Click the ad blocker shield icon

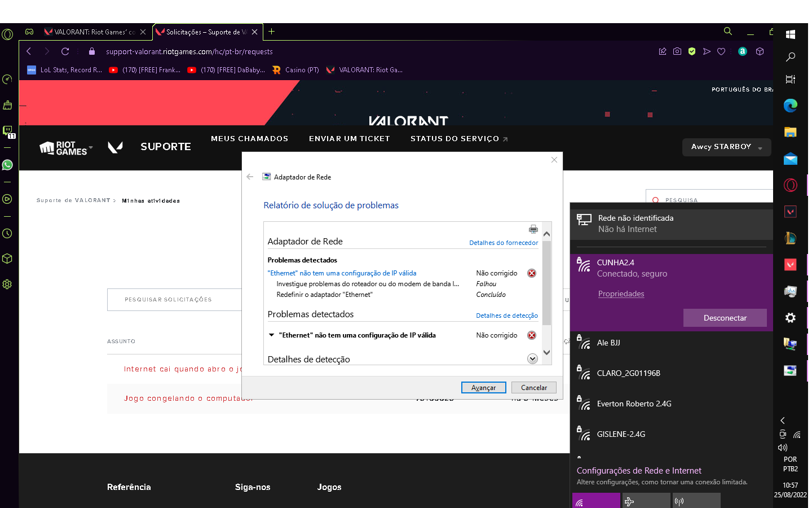point(692,51)
